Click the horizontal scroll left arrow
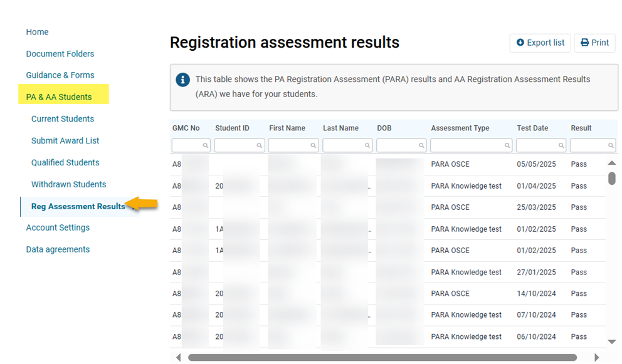 click(179, 357)
